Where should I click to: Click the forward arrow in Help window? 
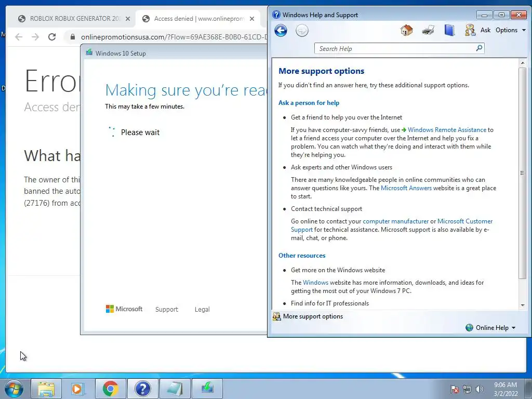coord(302,31)
